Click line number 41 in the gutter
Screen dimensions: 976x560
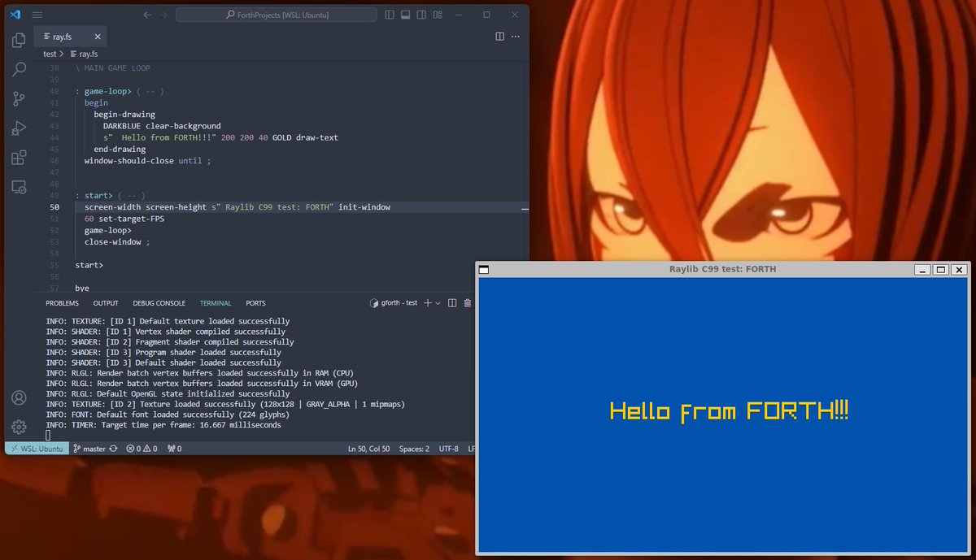(x=55, y=103)
